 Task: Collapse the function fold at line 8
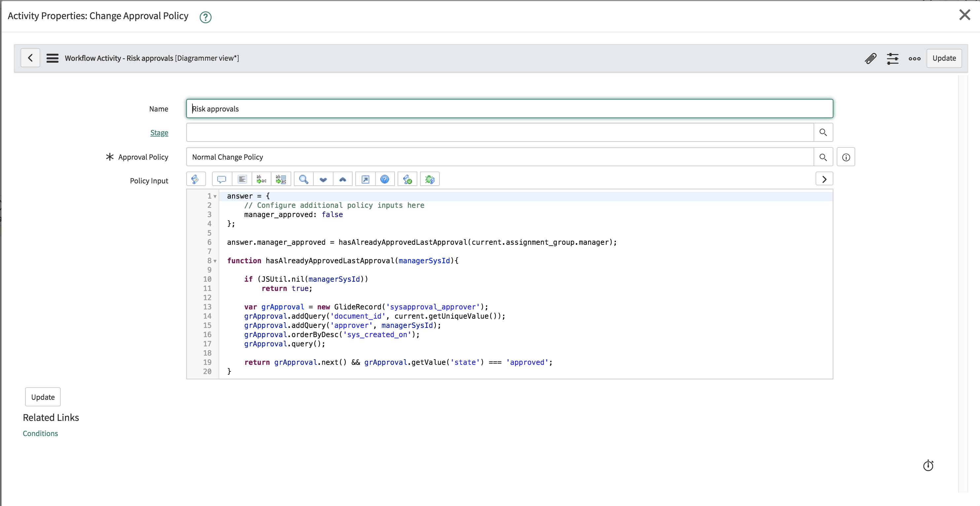click(x=215, y=261)
